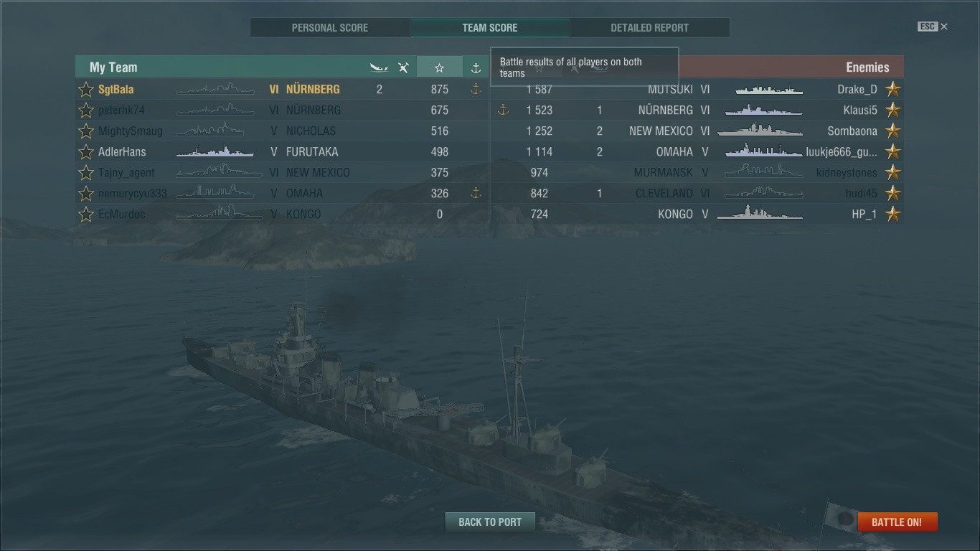Open the Personal Score tab
The image size is (980, 551).
tap(330, 28)
